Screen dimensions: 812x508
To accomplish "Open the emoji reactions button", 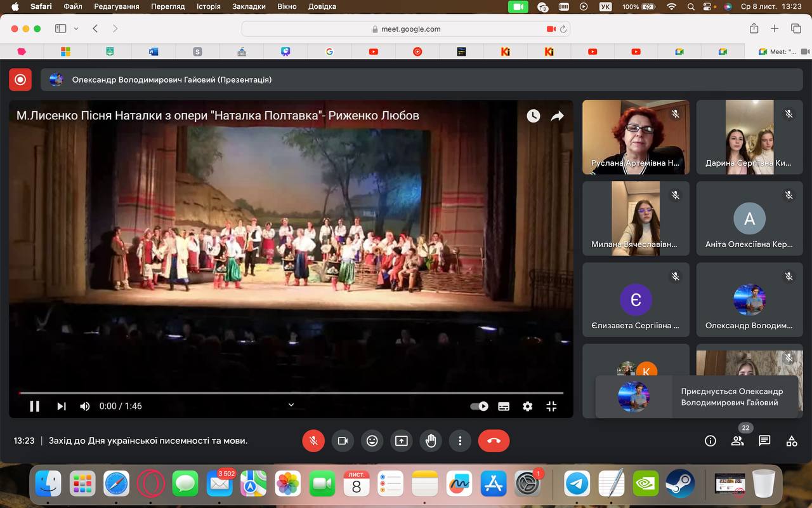I will point(372,441).
